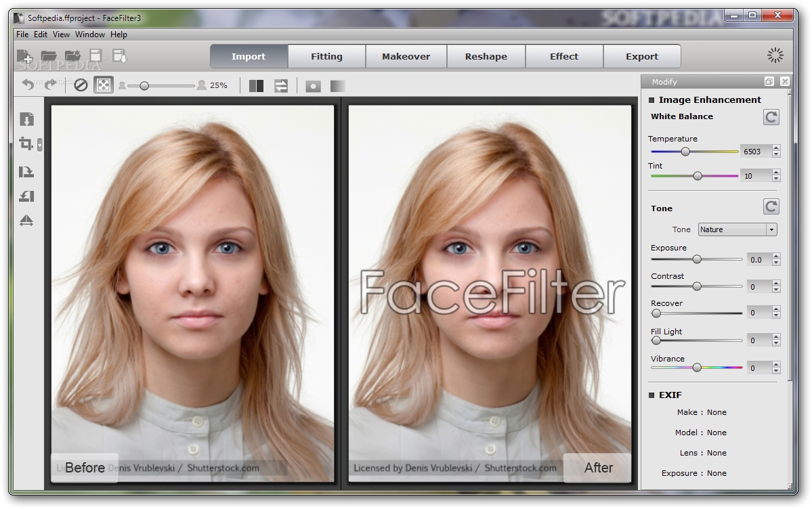Click the Tint slider handle

(x=698, y=176)
